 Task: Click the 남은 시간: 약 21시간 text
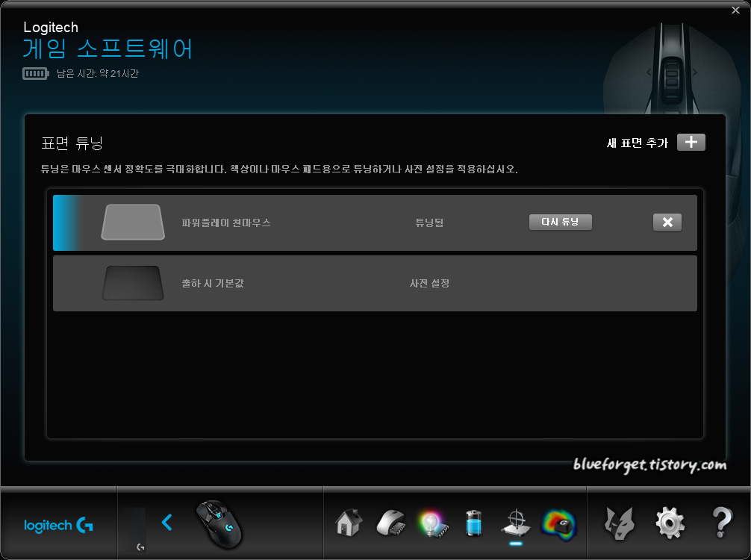pyautogui.click(x=98, y=73)
